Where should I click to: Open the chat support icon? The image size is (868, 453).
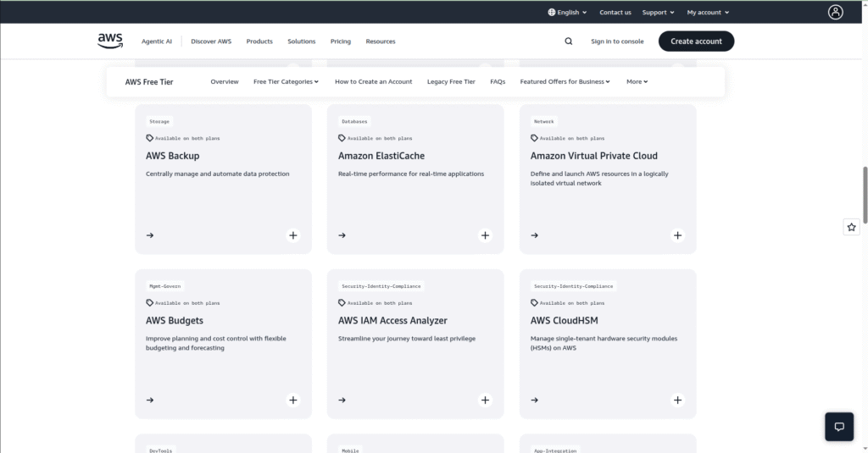click(x=839, y=427)
